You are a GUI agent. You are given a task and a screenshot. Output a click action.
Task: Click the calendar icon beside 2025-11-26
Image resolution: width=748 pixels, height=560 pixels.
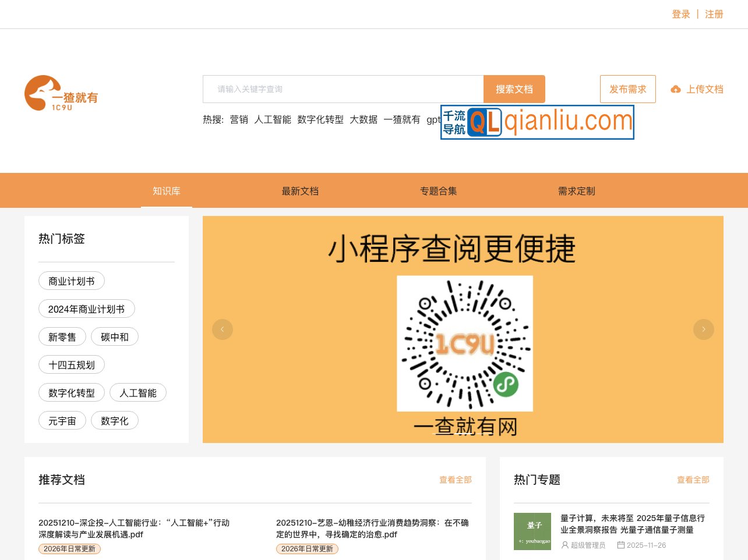click(x=620, y=545)
